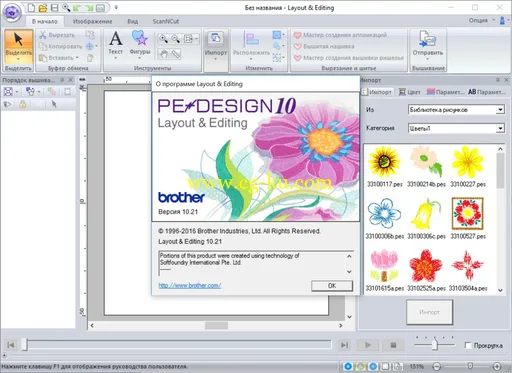Click OK in the about dialog

[x=332, y=286]
